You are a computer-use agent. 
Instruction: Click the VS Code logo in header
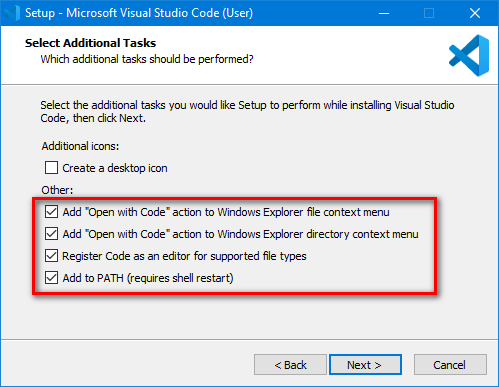coord(469,55)
